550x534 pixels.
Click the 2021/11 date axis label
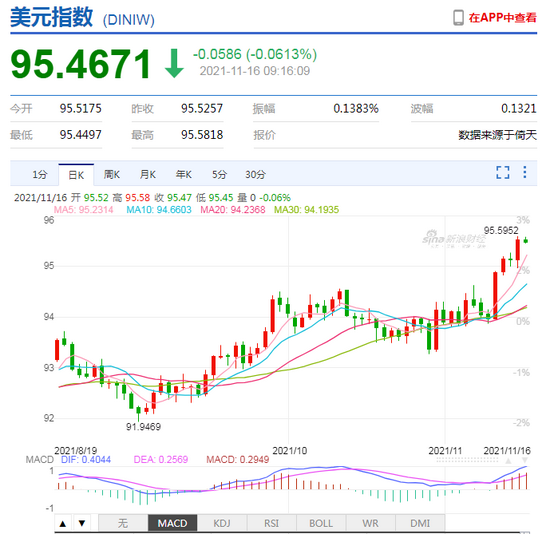(445, 450)
